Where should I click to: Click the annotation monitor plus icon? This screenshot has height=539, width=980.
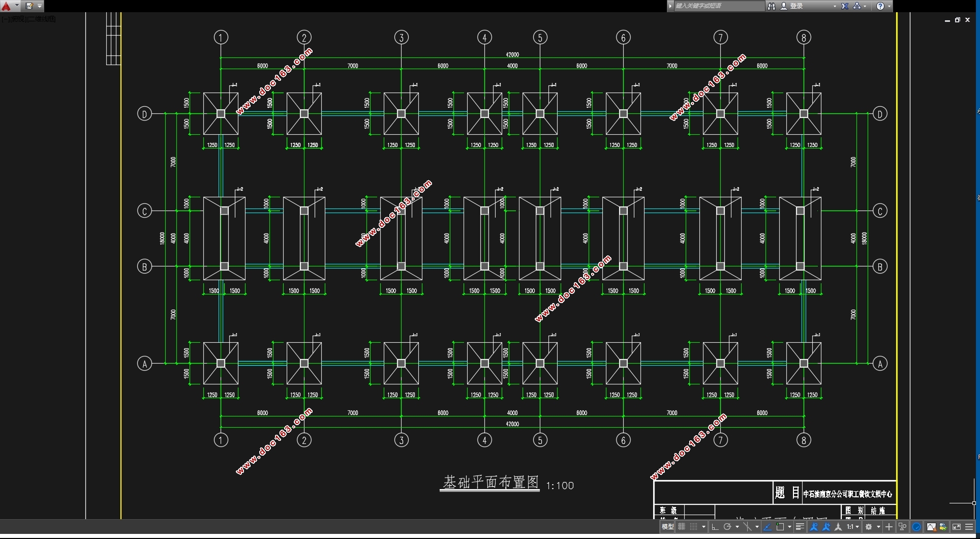tap(889, 527)
